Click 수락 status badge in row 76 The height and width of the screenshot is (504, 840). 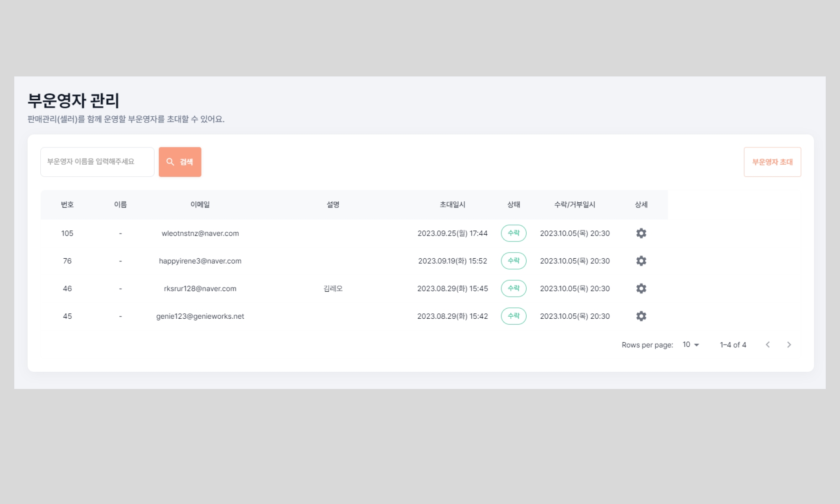point(513,261)
